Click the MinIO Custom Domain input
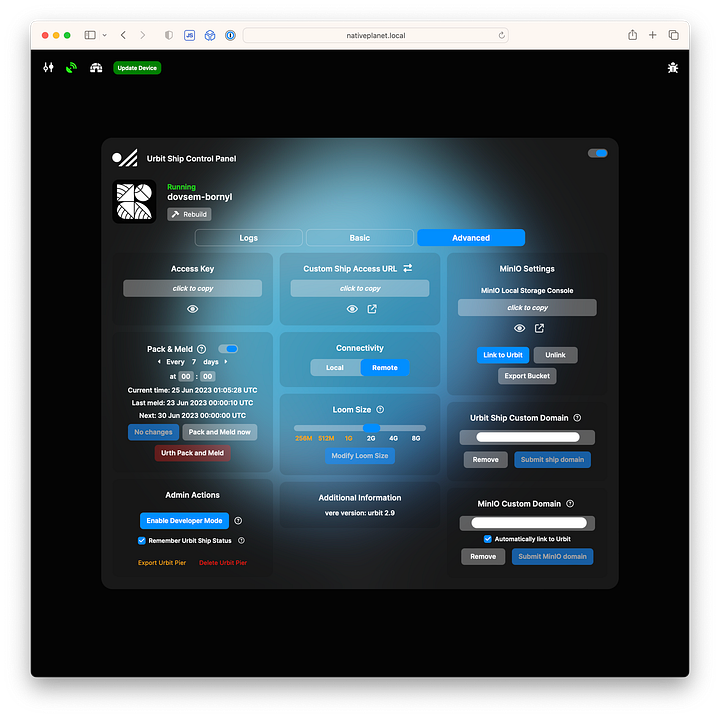The width and height of the screenshot is (720, 718). point(527,523)
